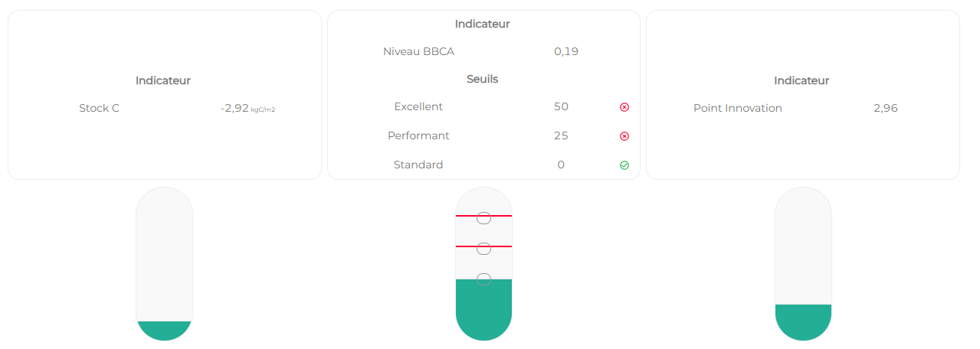Click the Performant threshold label
Screen dimensions: 980x349
(418, 136)
